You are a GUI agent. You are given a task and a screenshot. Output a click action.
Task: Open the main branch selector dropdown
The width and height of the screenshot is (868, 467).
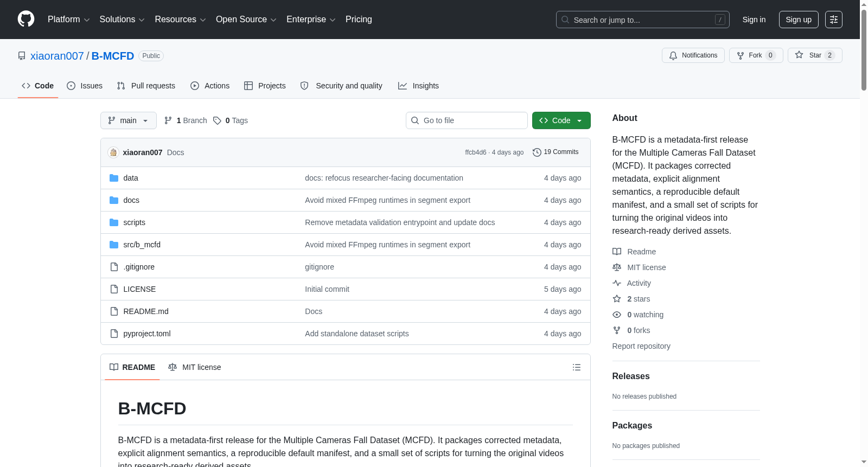point(129,120)
